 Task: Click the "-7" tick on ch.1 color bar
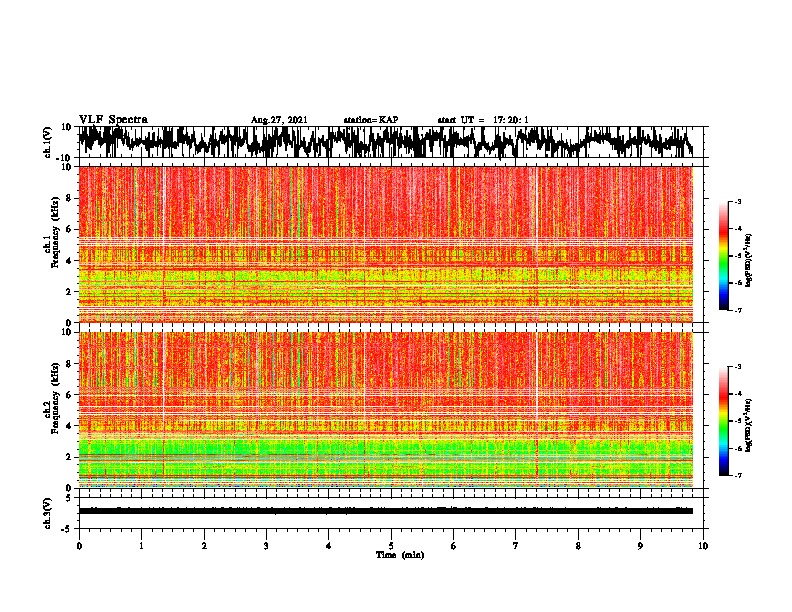click(738, 310)
